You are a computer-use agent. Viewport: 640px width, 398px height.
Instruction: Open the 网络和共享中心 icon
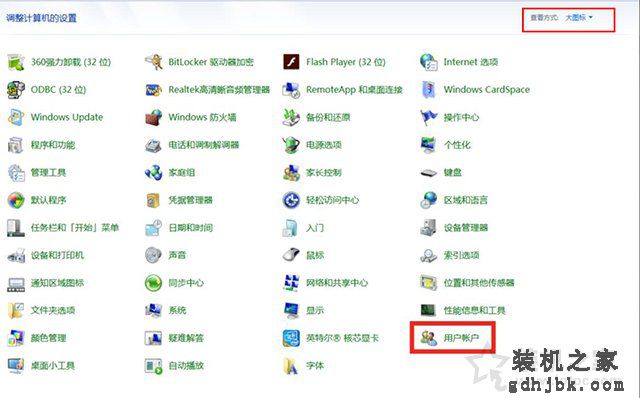pos(291,283)
